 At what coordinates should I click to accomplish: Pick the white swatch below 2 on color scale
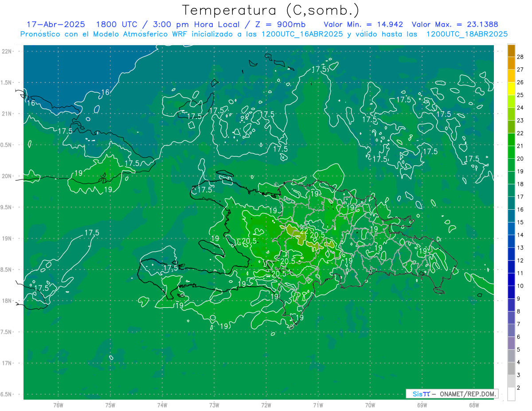coord(511,394)
